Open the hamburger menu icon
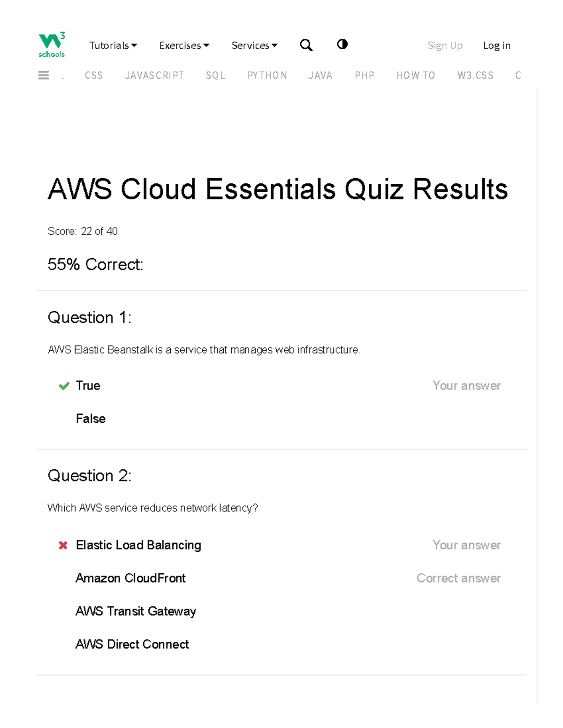This screenshot has width=563, height=728. click(x=44, y=75)
